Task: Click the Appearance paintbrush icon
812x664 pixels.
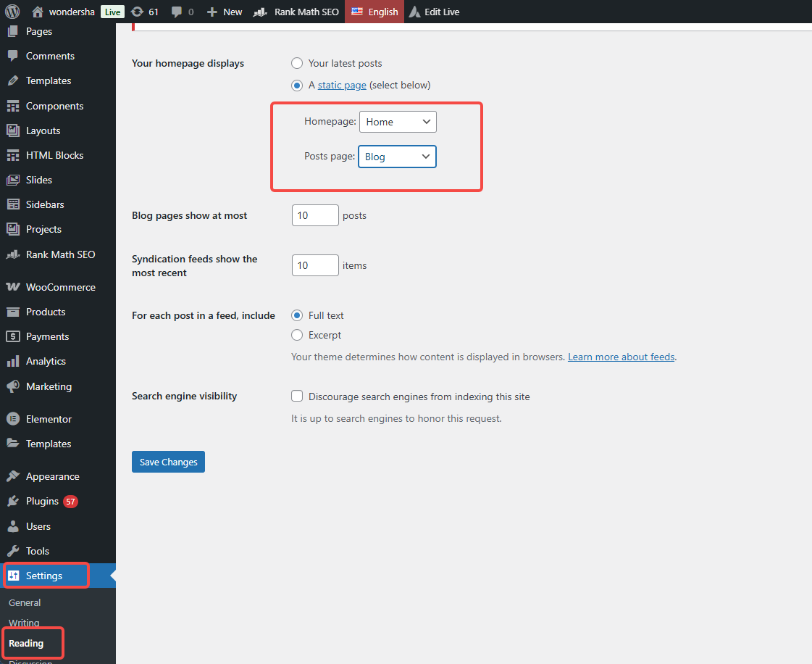Action: (x=13, y=476)
